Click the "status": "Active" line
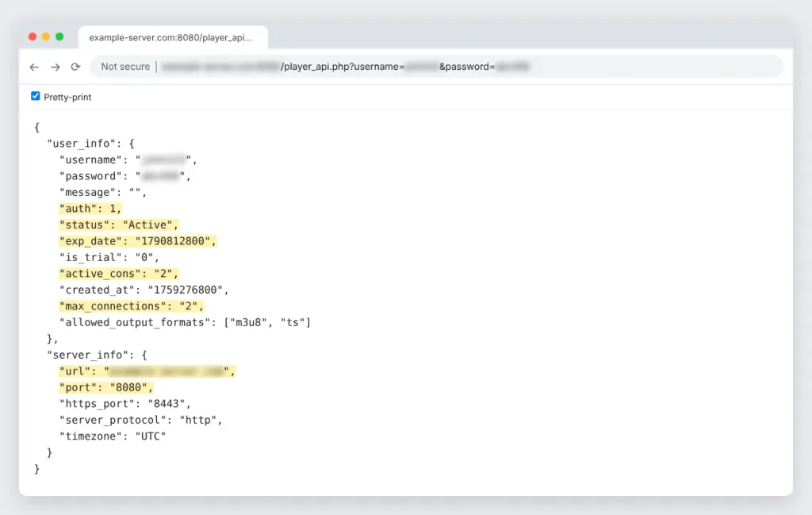This screenshot has width=812, height=515. (119, 225)
